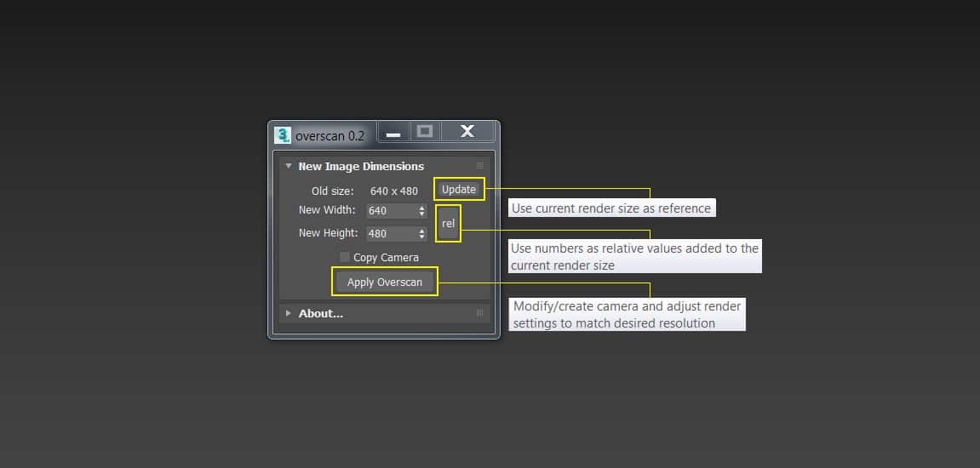The image size is (980, 468).
Task: Click into the New Width value field
Action: [391, 210]
